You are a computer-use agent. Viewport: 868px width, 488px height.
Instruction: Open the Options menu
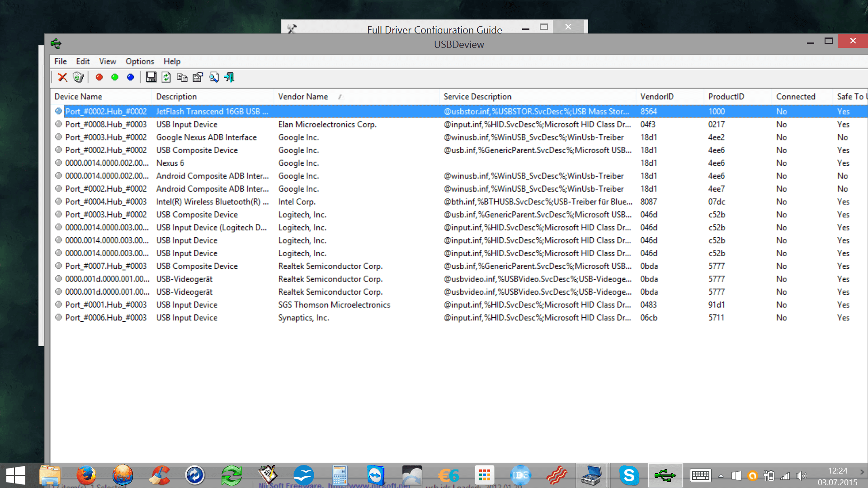click(x=140, y=61)
